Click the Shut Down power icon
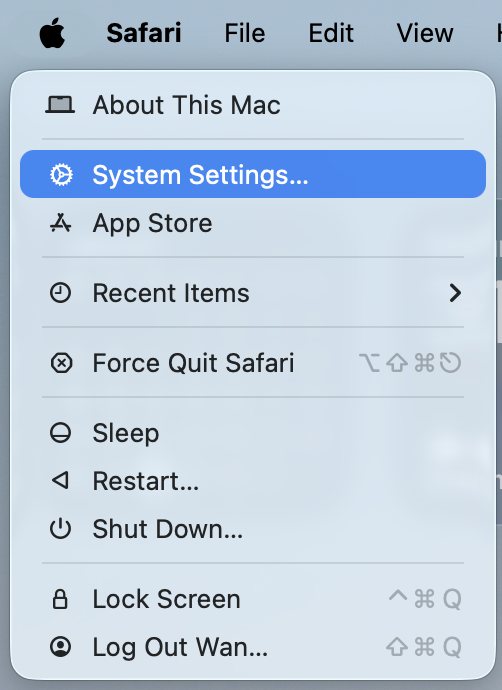 point(60,529)
